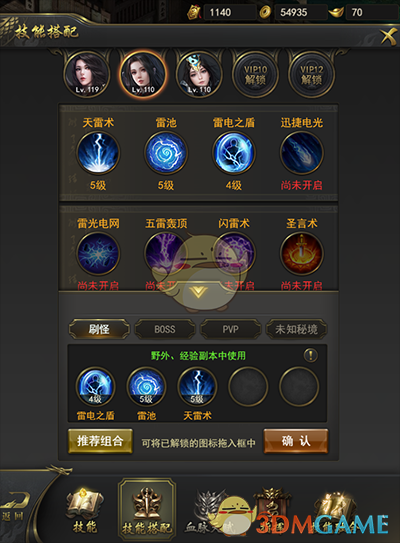Select the 天雷术 skill icon
The width and height of the screenshot is (400, 543).
pos(98,153)
